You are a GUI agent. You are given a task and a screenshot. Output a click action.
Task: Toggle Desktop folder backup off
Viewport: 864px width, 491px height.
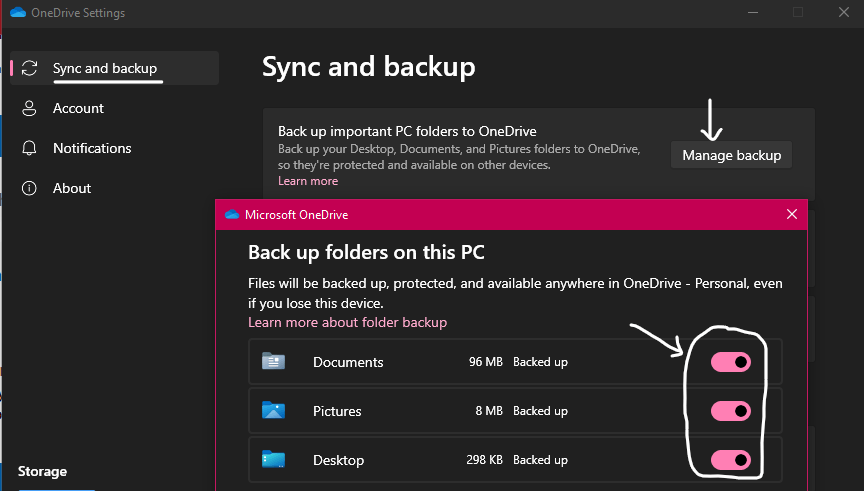click(730, 460)
